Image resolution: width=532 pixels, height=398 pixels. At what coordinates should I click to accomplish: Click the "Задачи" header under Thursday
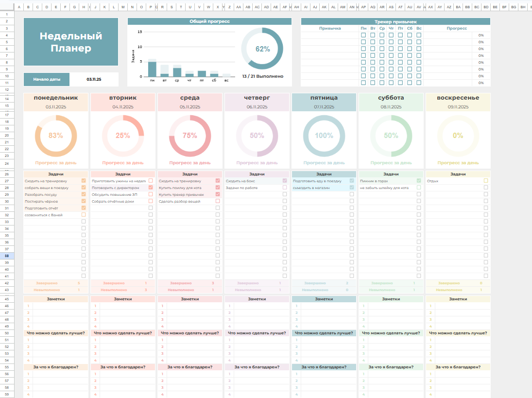coord(257,174)
